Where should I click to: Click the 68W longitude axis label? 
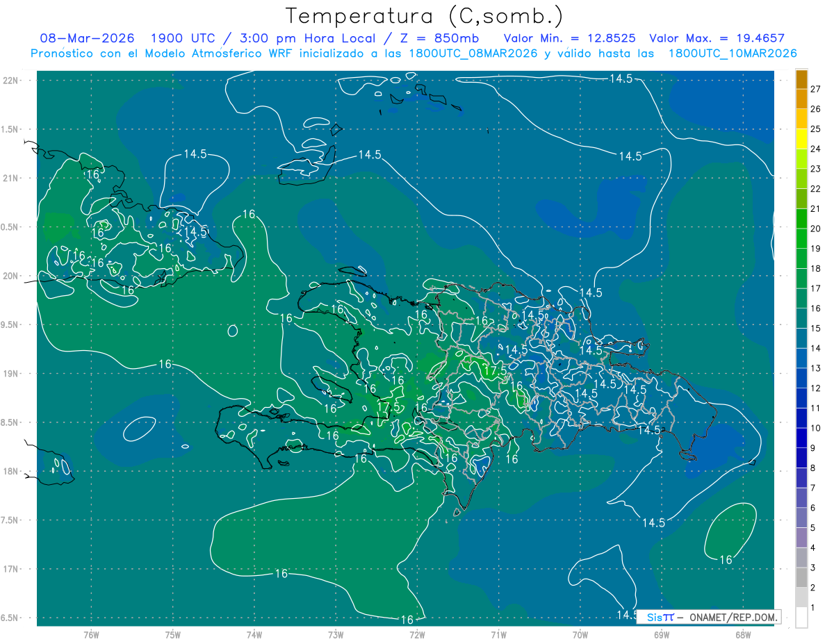(743, 634)
